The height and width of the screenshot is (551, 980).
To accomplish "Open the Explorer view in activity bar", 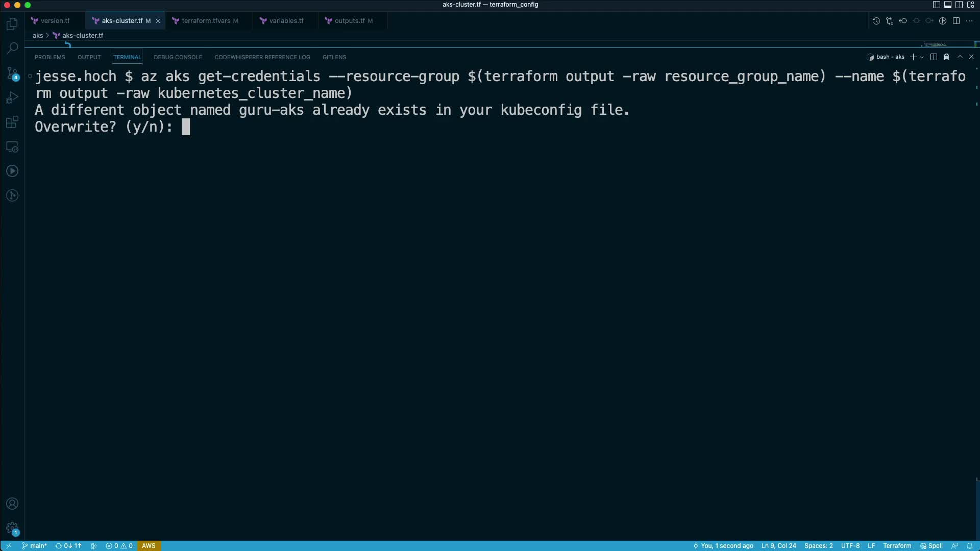I will point(12,24).
